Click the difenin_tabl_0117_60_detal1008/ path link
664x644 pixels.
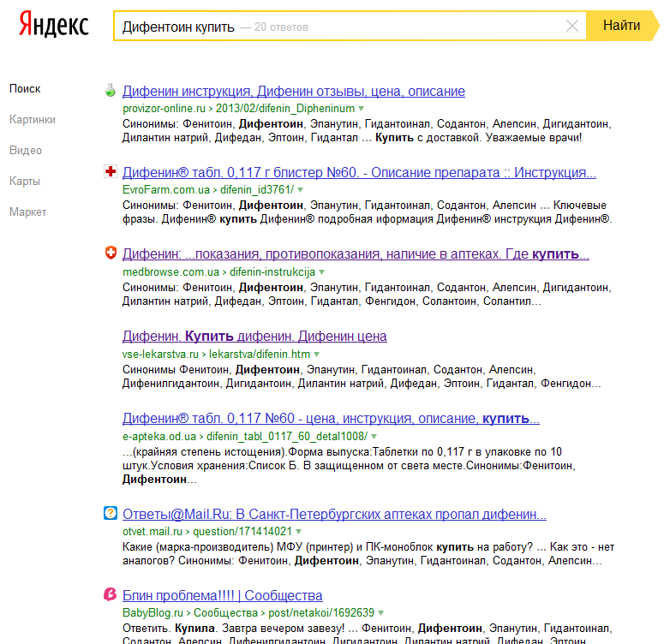287,436
